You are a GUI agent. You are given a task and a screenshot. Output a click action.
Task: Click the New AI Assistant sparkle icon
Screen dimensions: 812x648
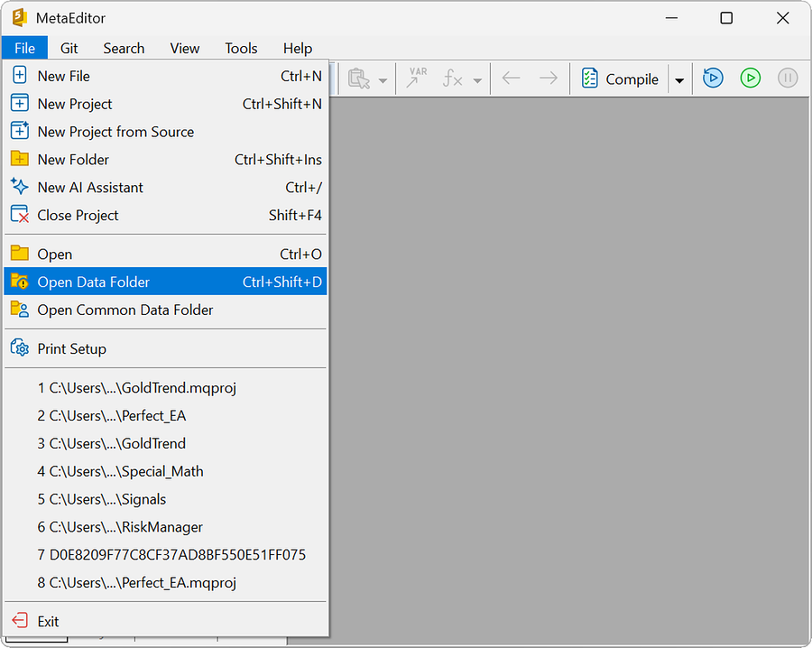tap(20, 187)
